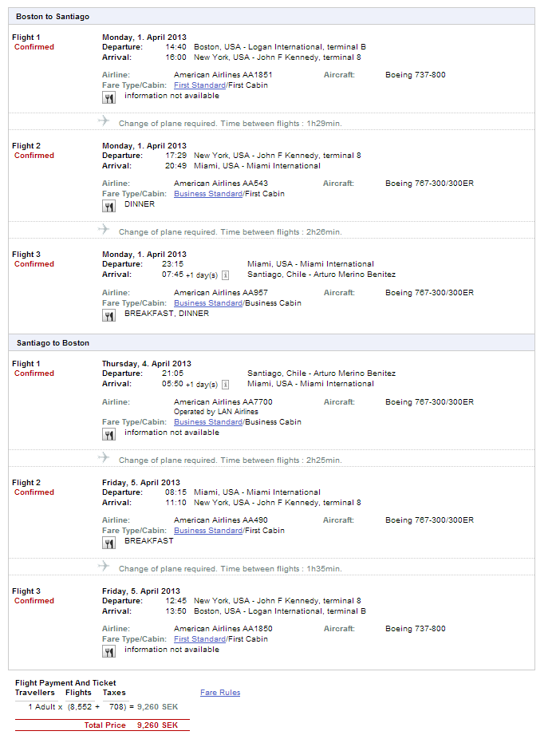Viewport: 560px width, 735px height.
Task: Click the plane icon for the 2h26min connection
Action: tap(104, 229)
